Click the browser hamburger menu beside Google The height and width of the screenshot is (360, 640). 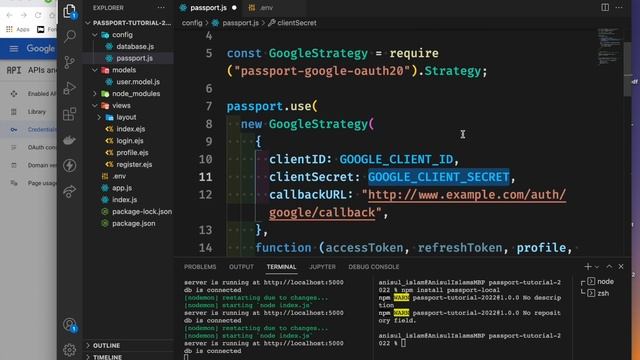pyautogui.click(x=14, y=49)
